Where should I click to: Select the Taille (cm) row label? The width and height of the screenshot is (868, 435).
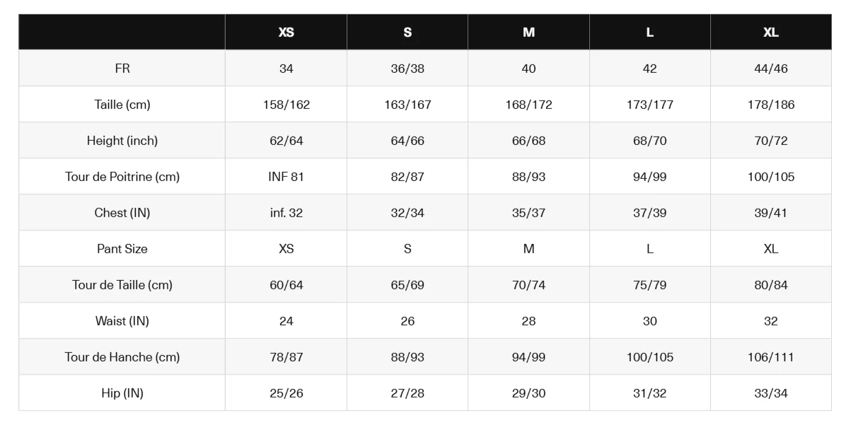pyautogui.click(x=122, y=105)
